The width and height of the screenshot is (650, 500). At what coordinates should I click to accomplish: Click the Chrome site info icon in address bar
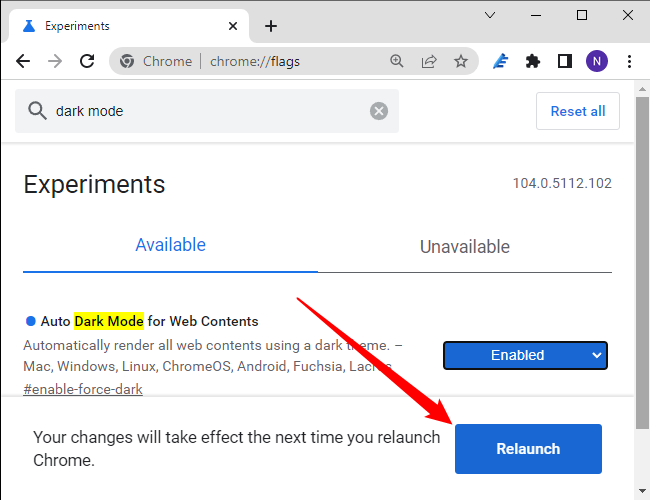pyautogui.click(x=127, y=61)
